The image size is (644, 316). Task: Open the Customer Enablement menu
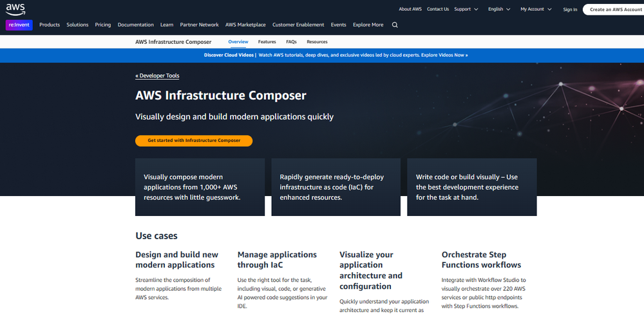click(x=298, y=25)
